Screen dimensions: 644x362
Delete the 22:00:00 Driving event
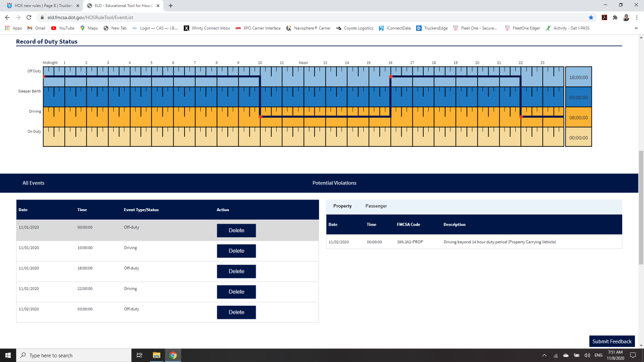pos(236,292)
